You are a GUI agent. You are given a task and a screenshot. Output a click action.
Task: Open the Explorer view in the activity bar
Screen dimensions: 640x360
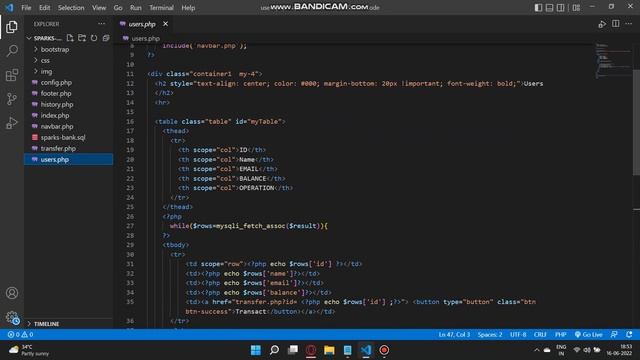[12, 27]
